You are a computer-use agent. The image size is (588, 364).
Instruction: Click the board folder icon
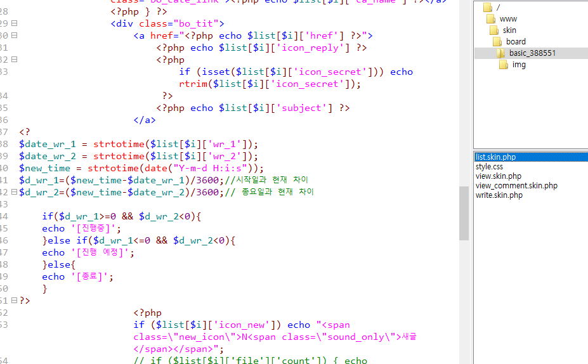[x=497, y=42]
